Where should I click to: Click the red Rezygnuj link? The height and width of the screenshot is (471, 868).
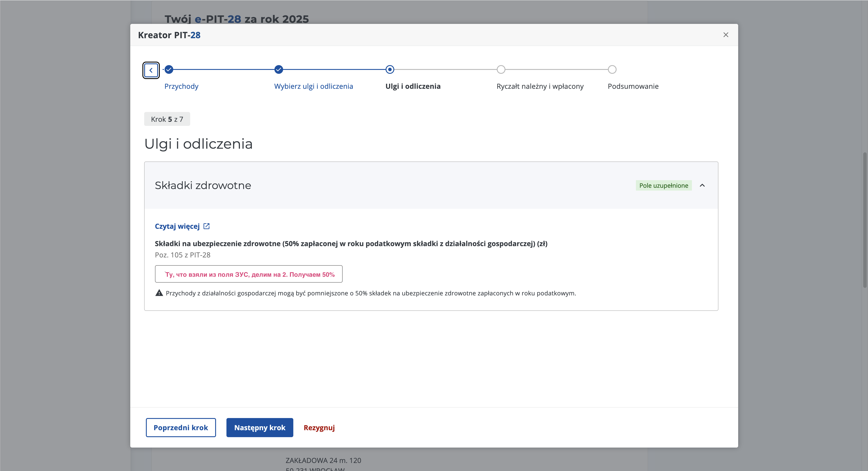coord(319,428)
